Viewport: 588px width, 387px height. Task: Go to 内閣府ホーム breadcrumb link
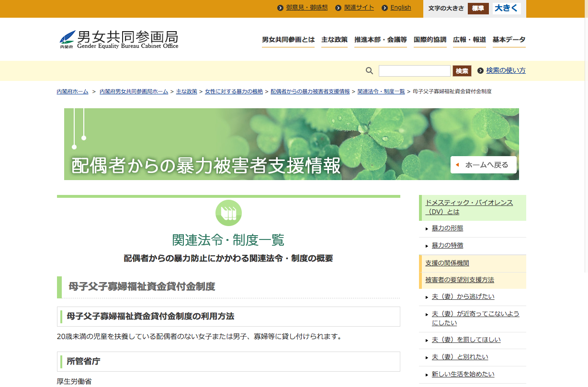click(x=72, y=91)
